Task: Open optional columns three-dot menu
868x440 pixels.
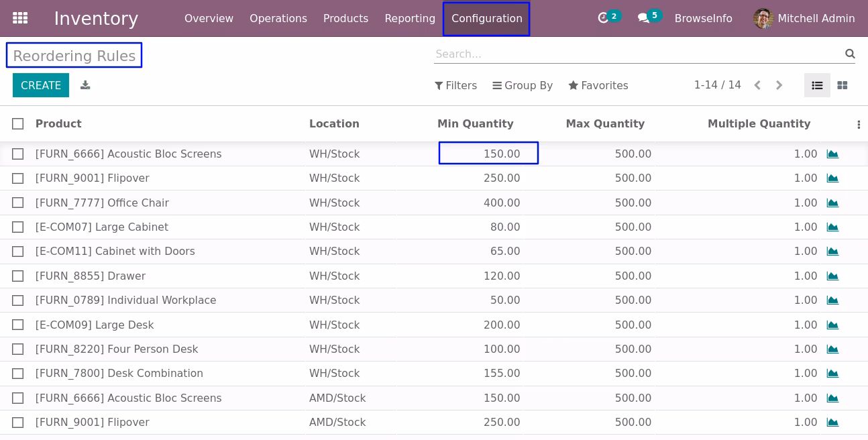Action: click(859, 124)
